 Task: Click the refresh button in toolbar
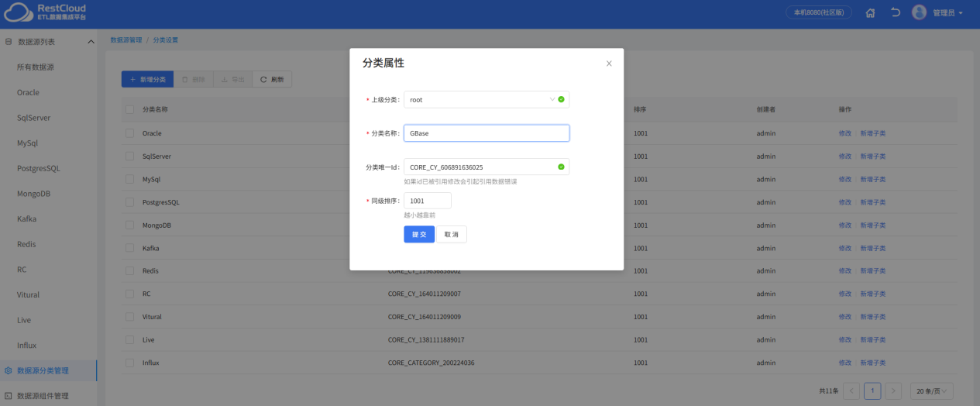click(x=272, y=79)
